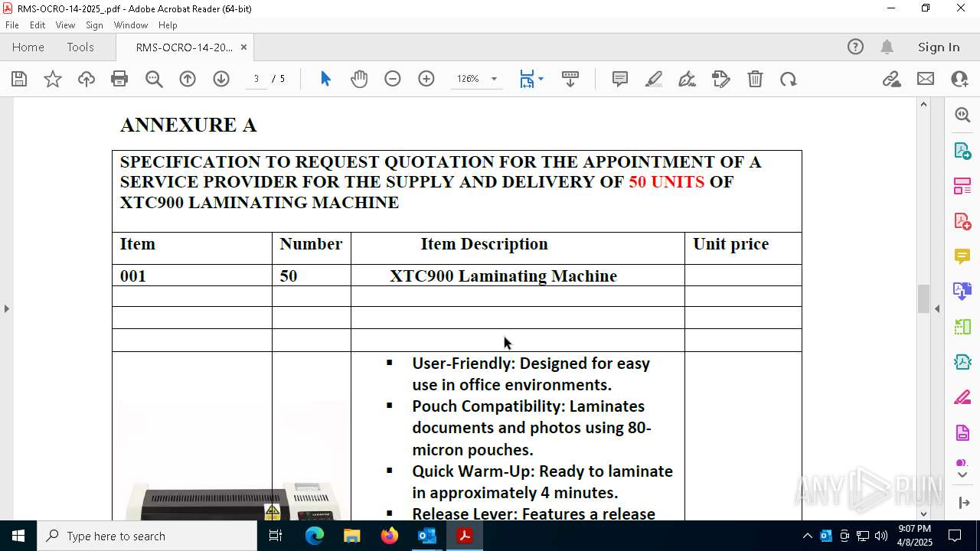Click the taskbar search box
Image resolution: width=980 pixels, height=551 pixels.
pyautogui.click(x=147, y=536)
